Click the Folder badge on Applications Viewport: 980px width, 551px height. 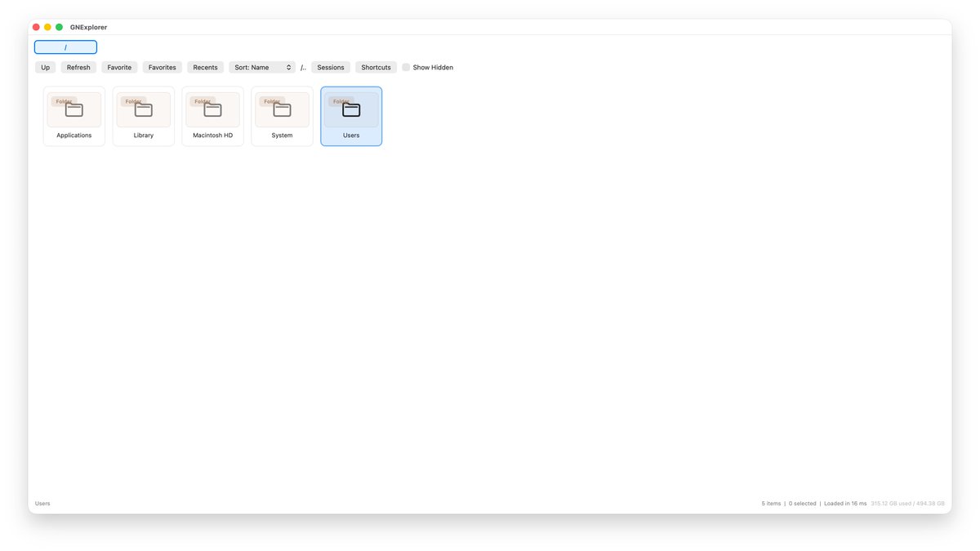64,101
